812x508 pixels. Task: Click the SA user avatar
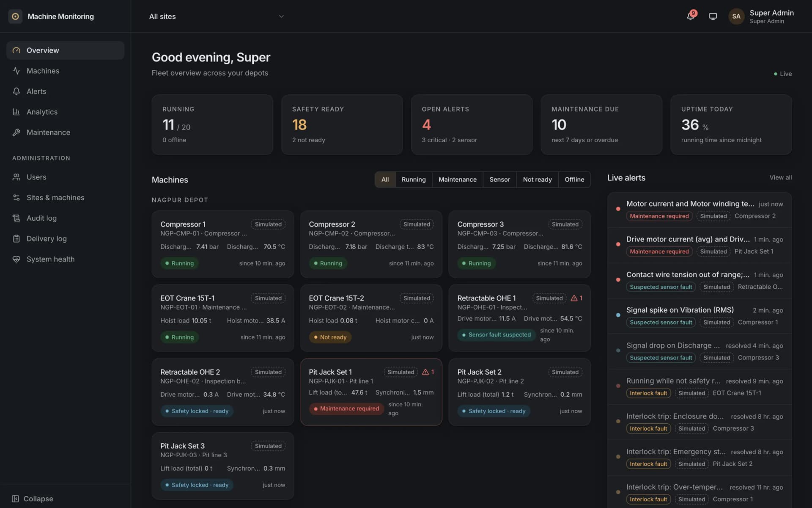(x=736, y=17)
